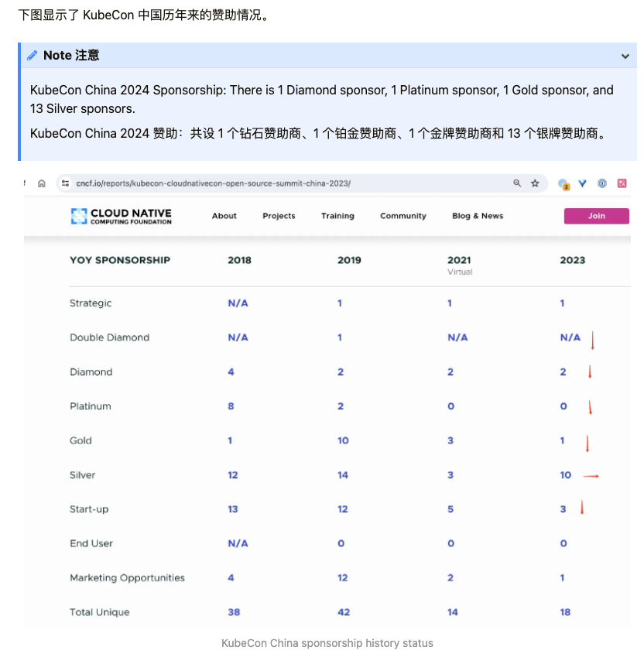This screenshot has height=657, width=644.
Task: Open the blue funnel-shaped browser extension
Action: tap(582, 184)
